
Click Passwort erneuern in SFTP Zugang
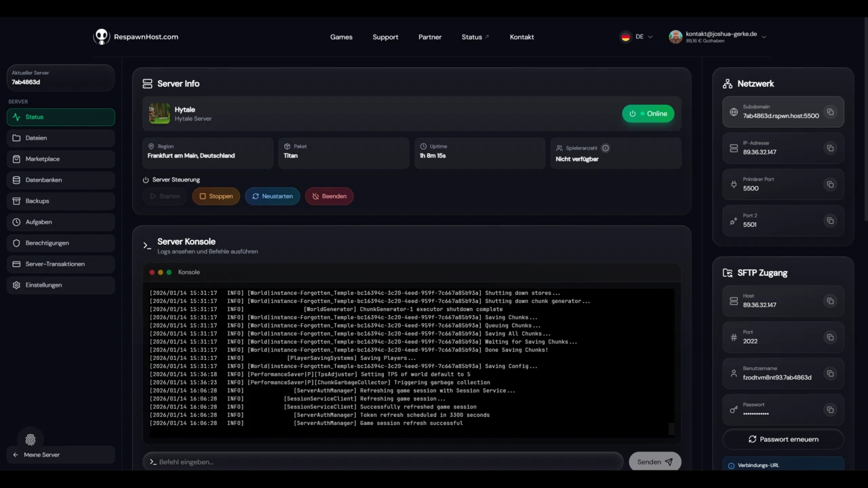[783, 439]
